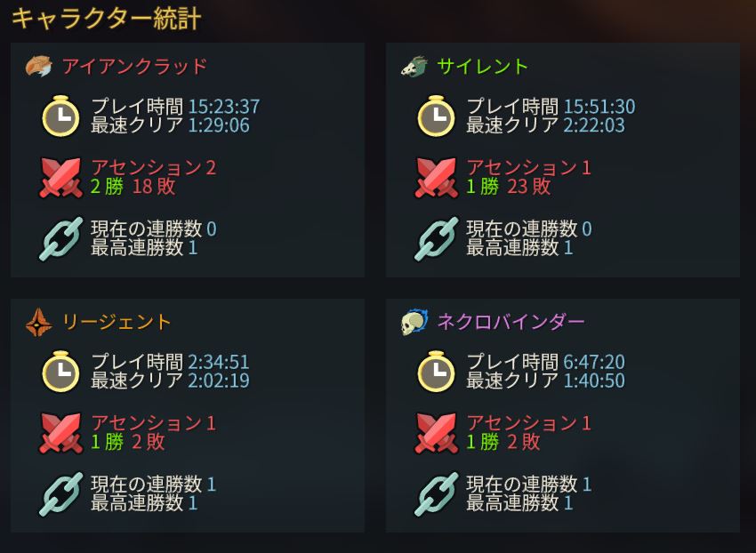Click the chain link icon in リージェント panel
756x553 pixels.
click(x=60, y=494)
